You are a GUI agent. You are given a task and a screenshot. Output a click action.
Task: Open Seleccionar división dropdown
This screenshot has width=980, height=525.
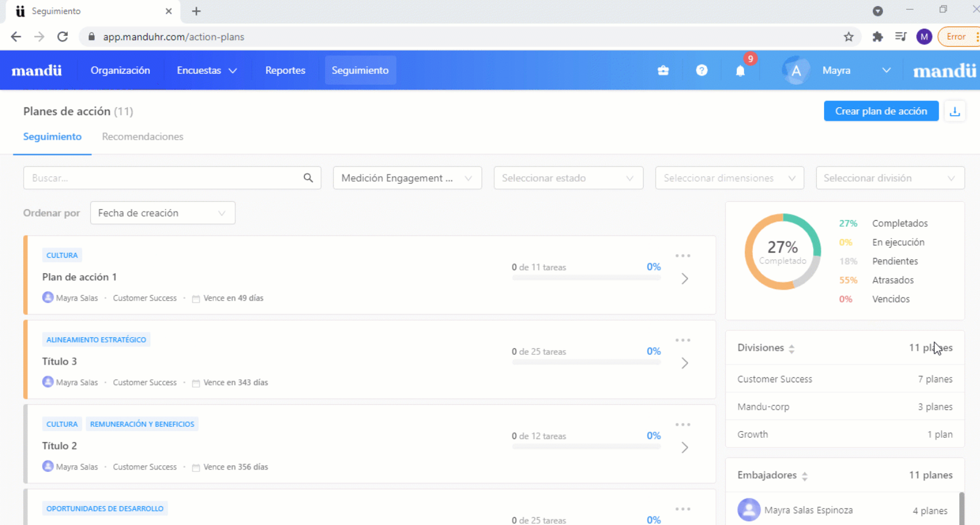click(890, 178)
